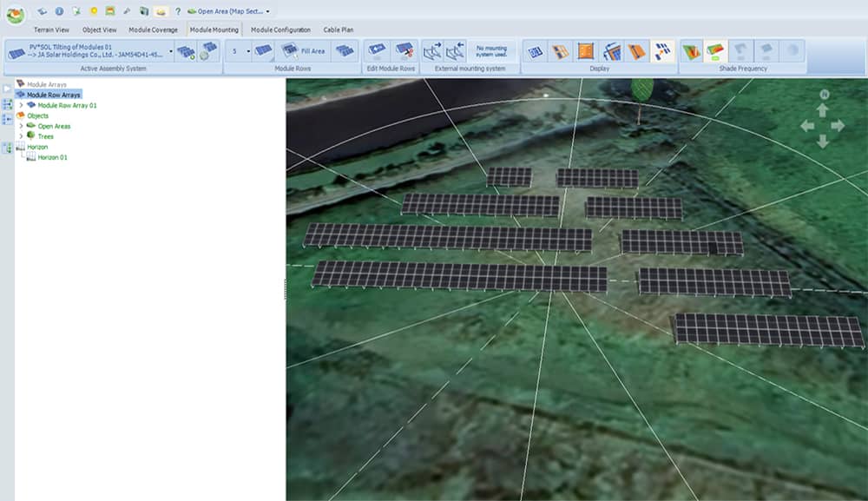Open the Active Assembly System dropdown

[x=170, y=51]
